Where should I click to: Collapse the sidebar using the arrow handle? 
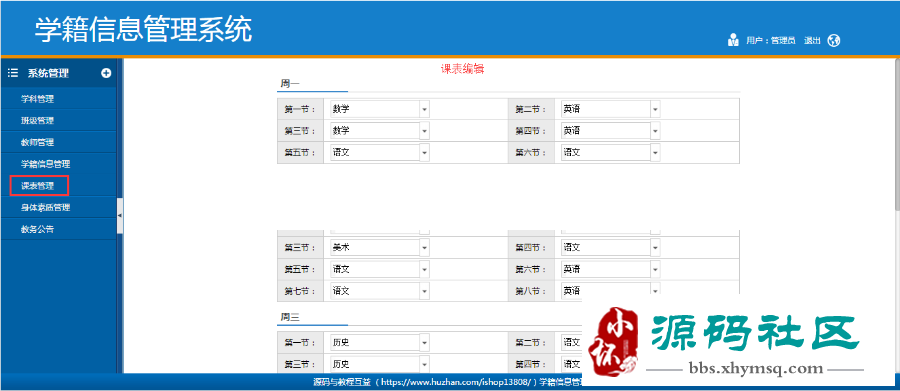pos(119,215)
